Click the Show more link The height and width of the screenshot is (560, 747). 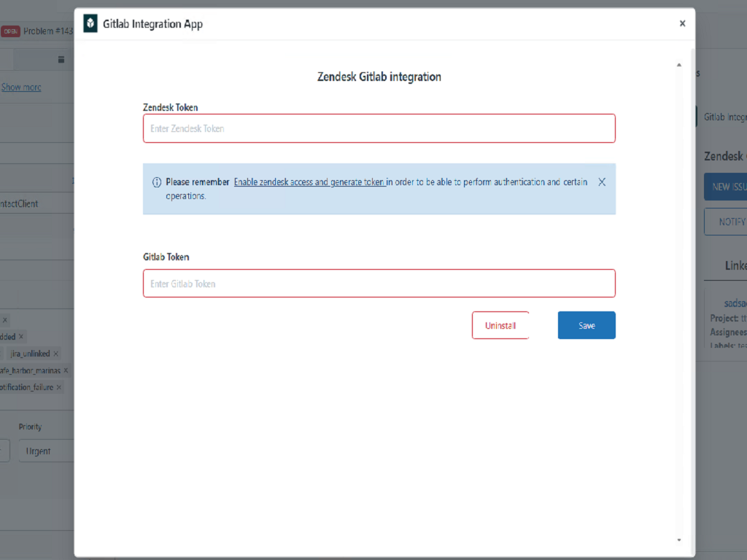pos(21,87)
